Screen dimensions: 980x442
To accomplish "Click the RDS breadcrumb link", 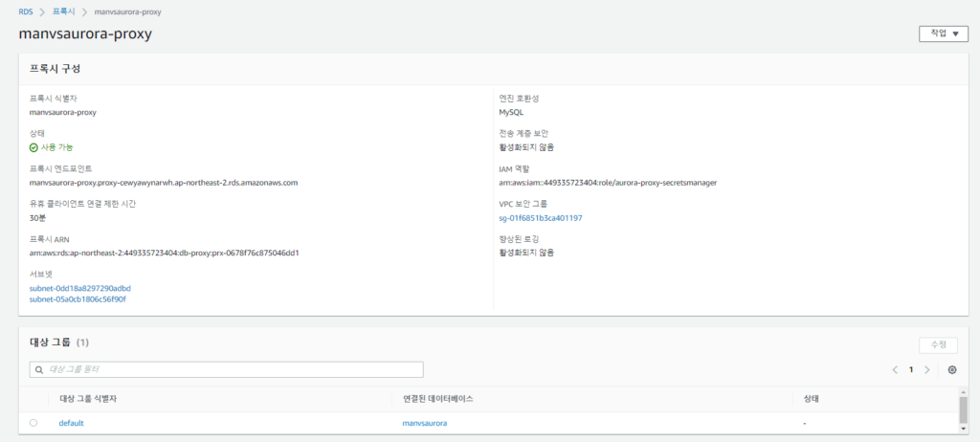I will (26, 11).
